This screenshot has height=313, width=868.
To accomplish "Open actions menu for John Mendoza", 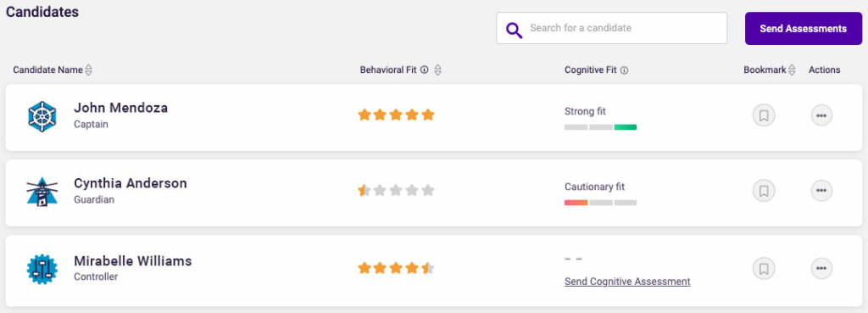I will [821, 115].
